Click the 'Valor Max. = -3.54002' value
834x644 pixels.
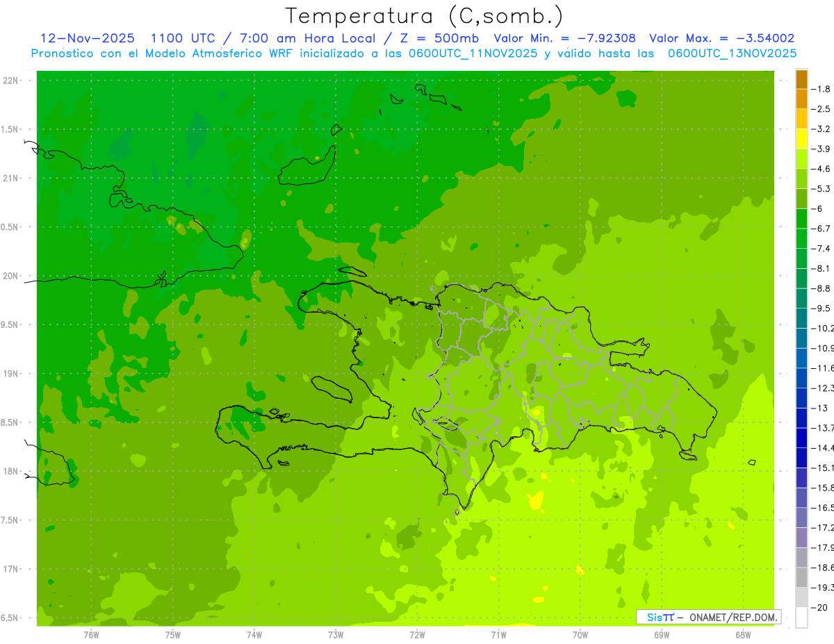[721, 39]
